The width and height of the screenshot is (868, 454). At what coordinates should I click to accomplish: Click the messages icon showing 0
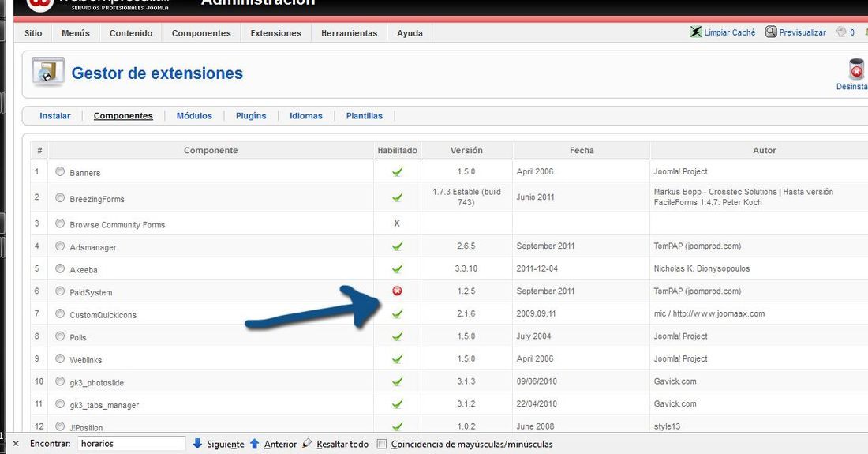[842, 32]
